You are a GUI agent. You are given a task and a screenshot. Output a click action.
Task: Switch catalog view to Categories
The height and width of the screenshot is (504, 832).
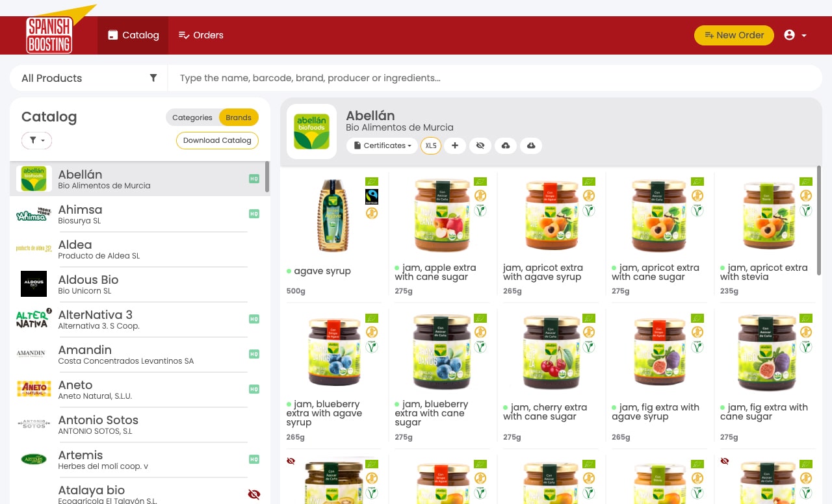click(192, 118)
